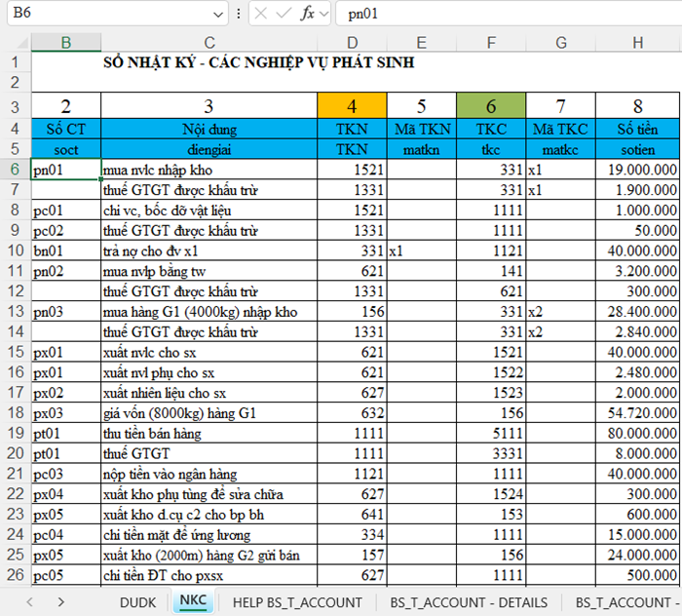
Task: Select column H by its header
Action: tap(637, 42)
